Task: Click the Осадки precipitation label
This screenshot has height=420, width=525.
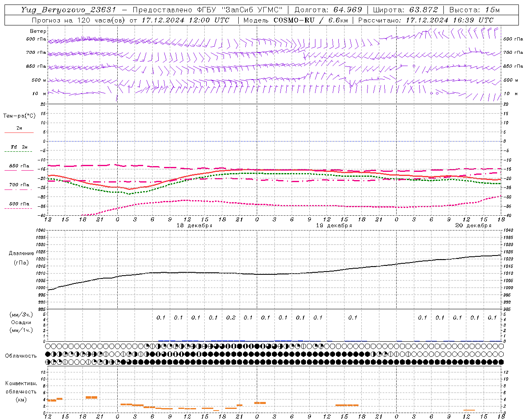Action: [x=21, y=322]
